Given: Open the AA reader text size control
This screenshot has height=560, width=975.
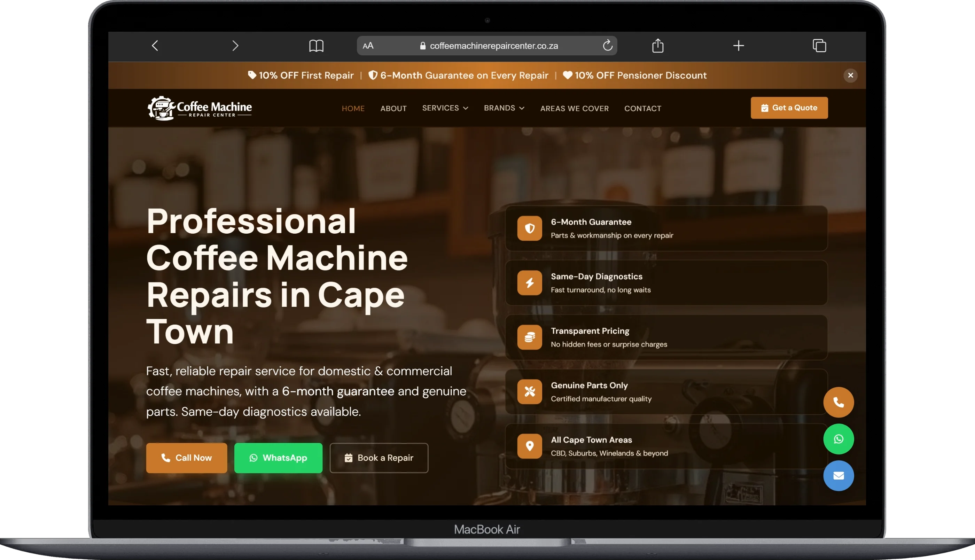Looking at the screenshot, I should (x=368, y=46).
